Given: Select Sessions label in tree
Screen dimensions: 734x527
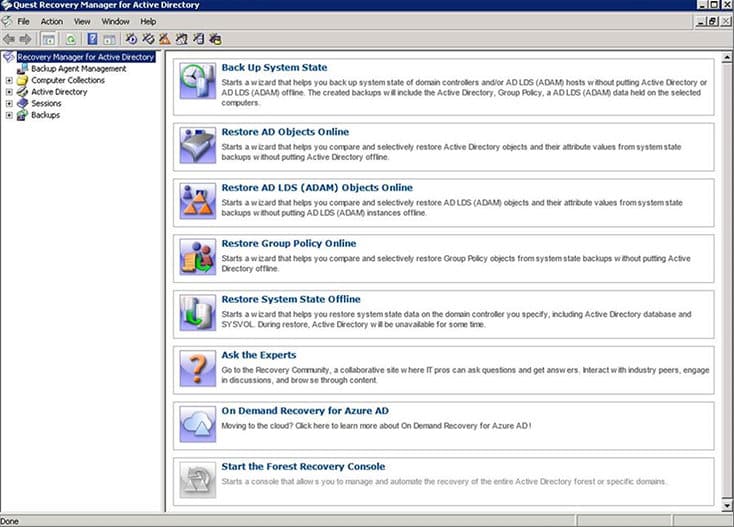Looking at the screenshot, I should coord(46,103).
